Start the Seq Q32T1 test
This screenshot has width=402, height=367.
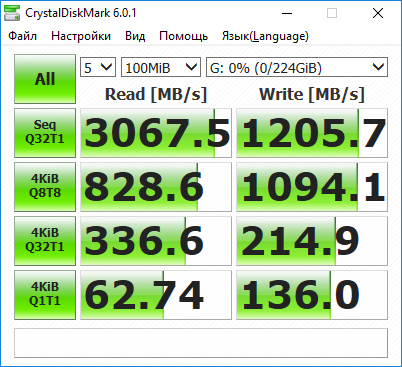(45, 133)
